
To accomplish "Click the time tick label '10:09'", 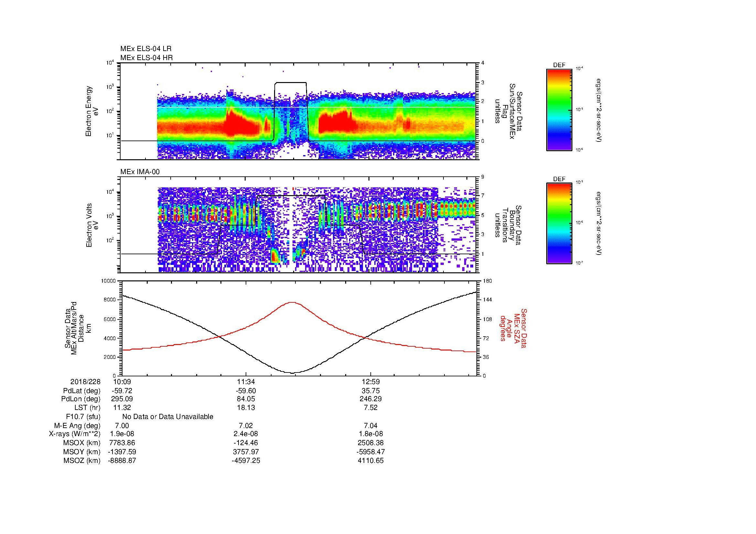I will point(122,382).
